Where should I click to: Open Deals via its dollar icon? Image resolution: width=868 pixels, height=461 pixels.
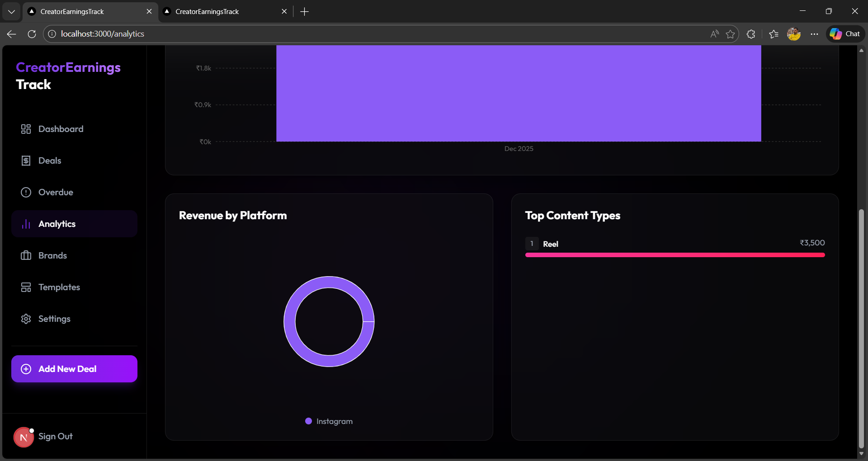[x=26, y=160]
